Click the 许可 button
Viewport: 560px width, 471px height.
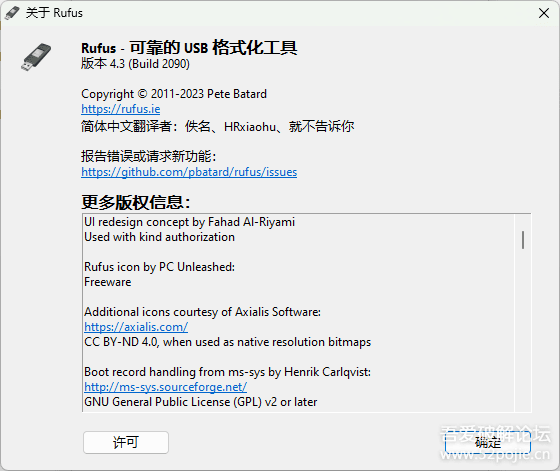[x=126, y=442]
